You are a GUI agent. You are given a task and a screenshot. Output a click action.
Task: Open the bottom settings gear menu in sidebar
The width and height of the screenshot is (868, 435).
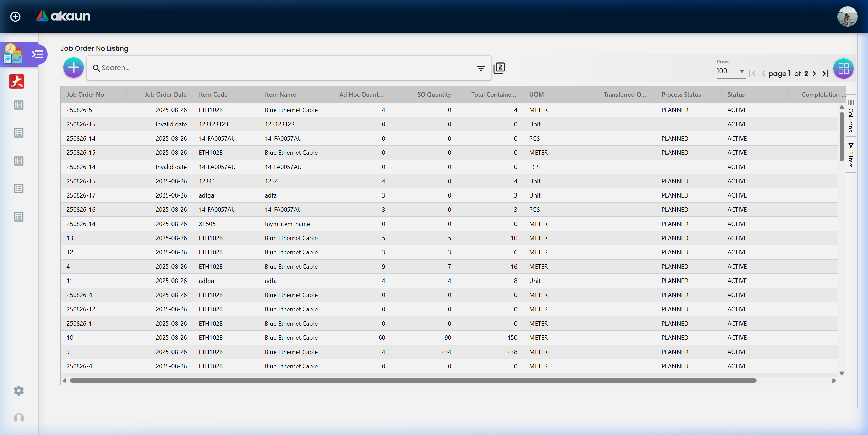[19, 391]
